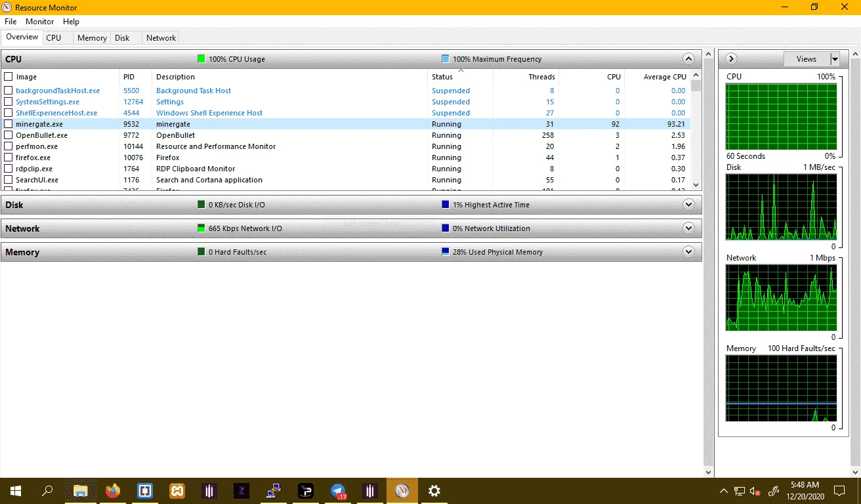Click the Highest Active Time indicator square
Screen dimensions: 861x504
446,205
